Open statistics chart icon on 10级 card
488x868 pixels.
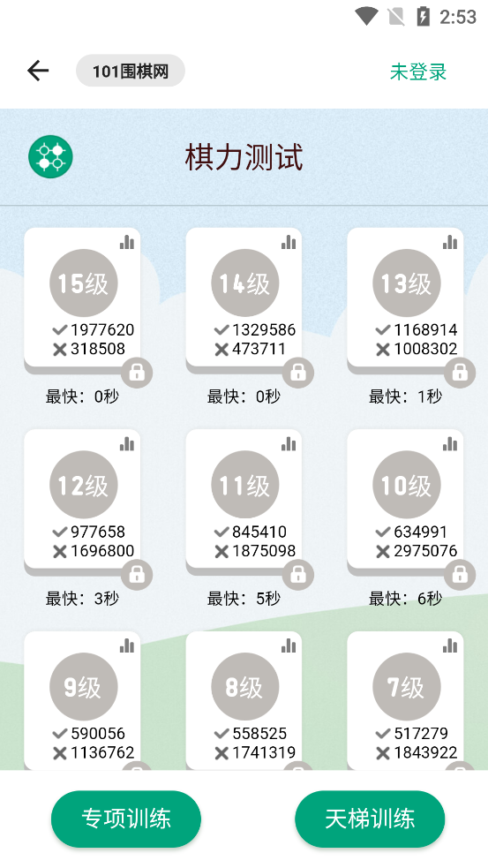click(x=450, y=444)
